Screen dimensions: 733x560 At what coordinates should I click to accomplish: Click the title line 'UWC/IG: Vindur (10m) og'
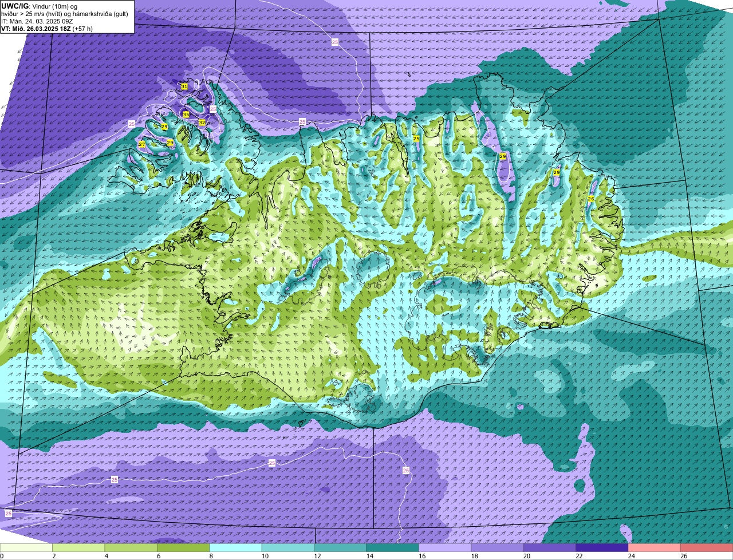[39, 6]
